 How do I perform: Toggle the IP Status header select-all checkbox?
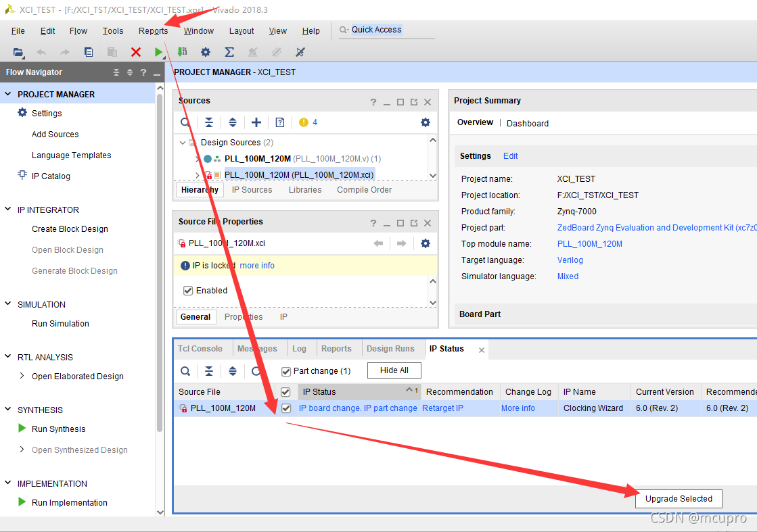(x=285, y=392)
